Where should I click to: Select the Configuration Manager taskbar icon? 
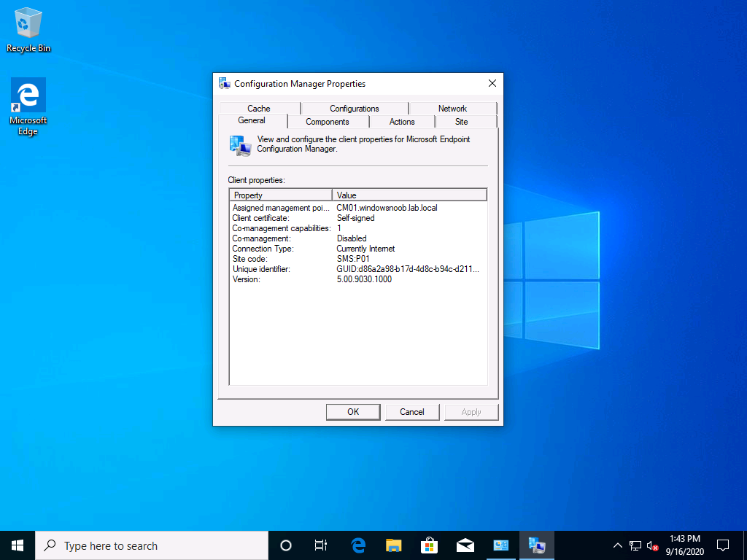[x=536, y=545]
